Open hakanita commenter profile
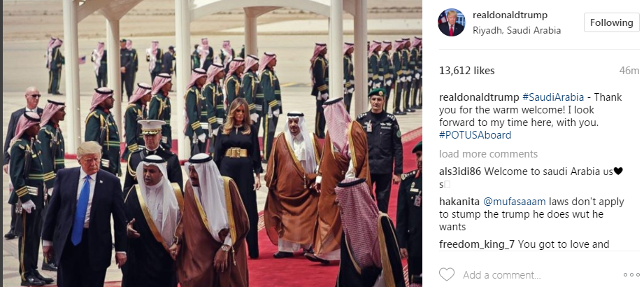Screen dimensions: 644x287 point(459,202)
